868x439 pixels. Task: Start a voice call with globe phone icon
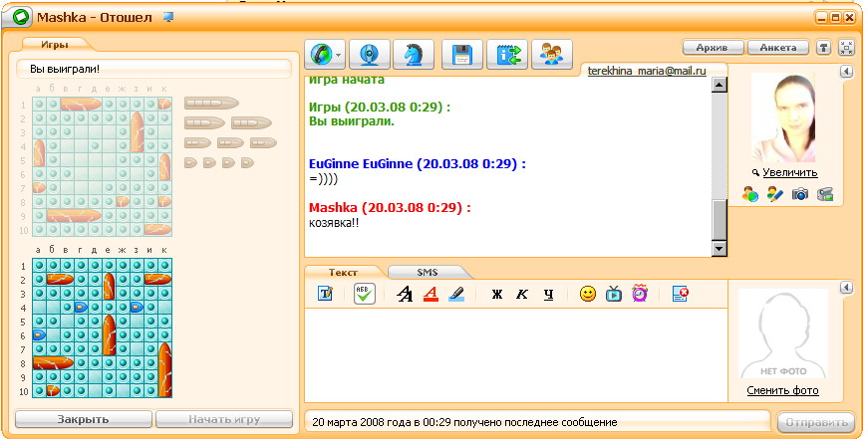(x=320, y=54)
